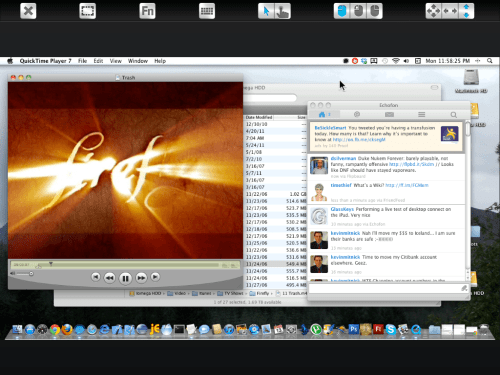The width and height of the screenshot is (500, 375).
Task: Click the menu bar clock Mon 11:58:25 PM
Action: point(447,61)
